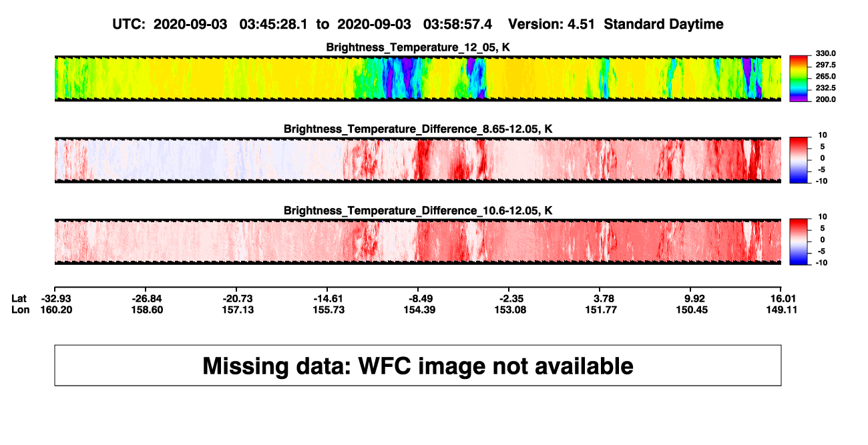
Task: Click the 232.5 colorbar label
Action: 826,87
